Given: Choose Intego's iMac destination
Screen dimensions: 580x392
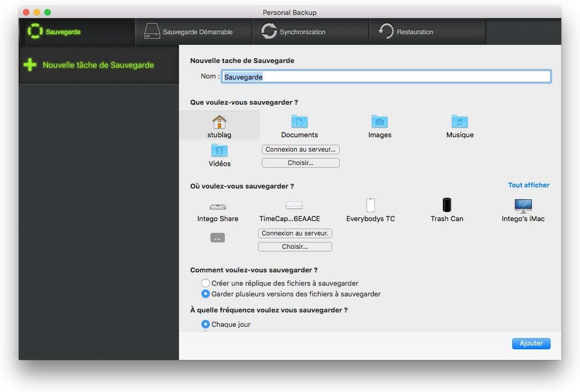Looking at the screenshot, I should tap(522, 210).
